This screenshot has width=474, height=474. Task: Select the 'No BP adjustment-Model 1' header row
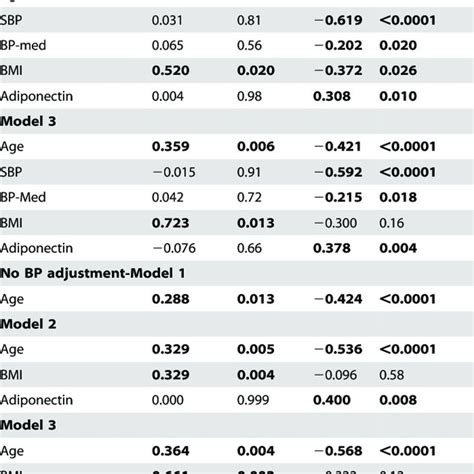(x=237, y=273)
